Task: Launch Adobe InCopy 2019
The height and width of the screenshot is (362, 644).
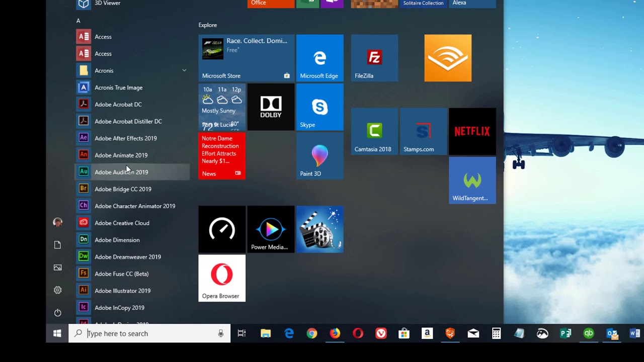Action: (x=132, y=308)
